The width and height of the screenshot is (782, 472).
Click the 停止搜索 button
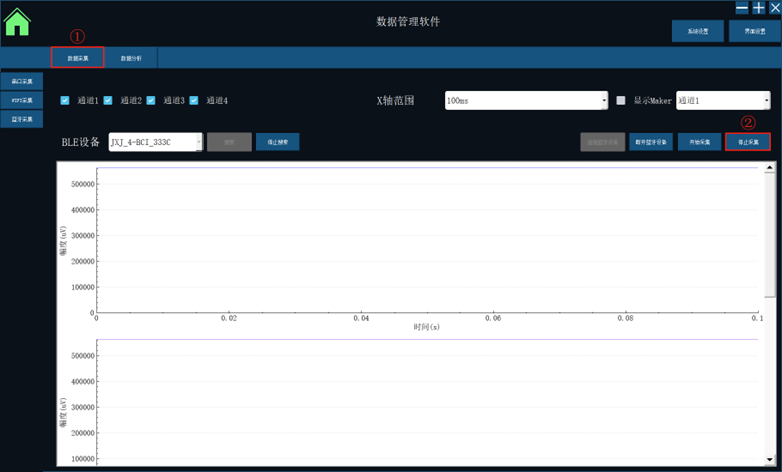(277, 142)
